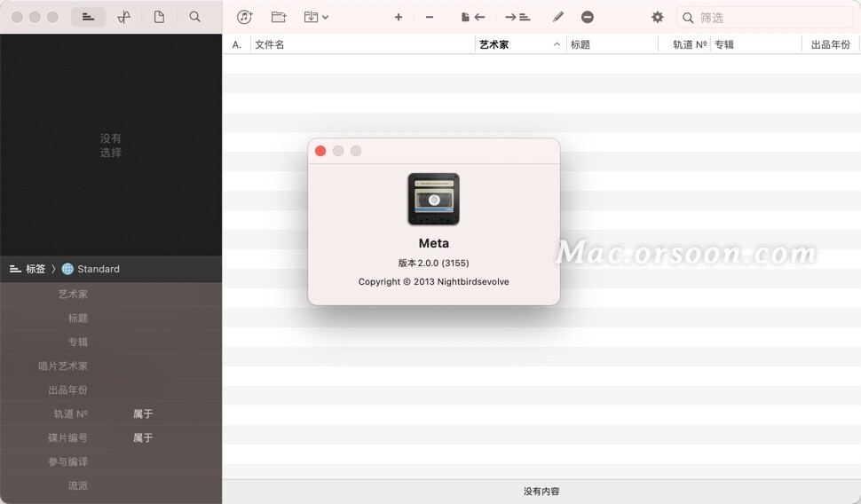This screenshot has width=861, height=504.
Task: Switch to the file info sidebar tab
Action: 159,17
